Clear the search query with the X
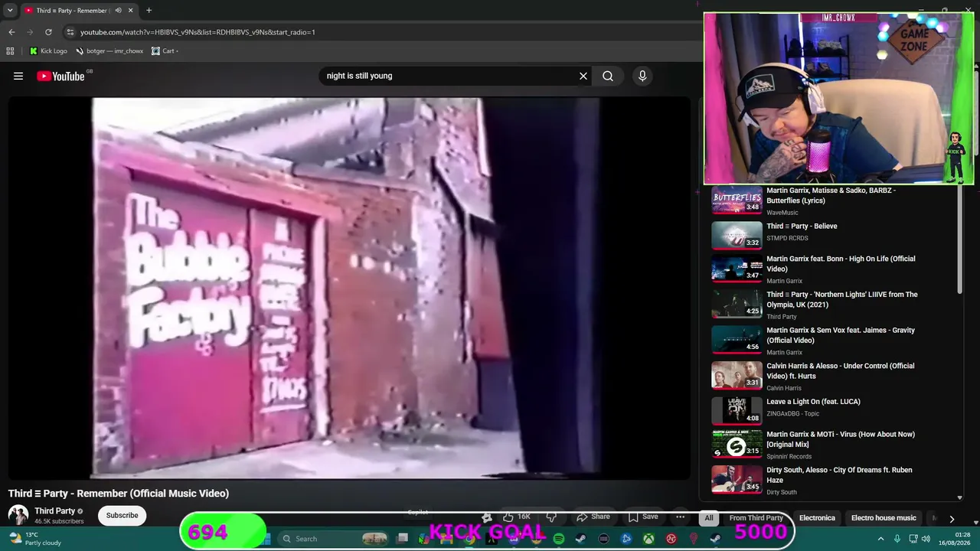This screenshot has width=980, height=551. tap(583, 76)
